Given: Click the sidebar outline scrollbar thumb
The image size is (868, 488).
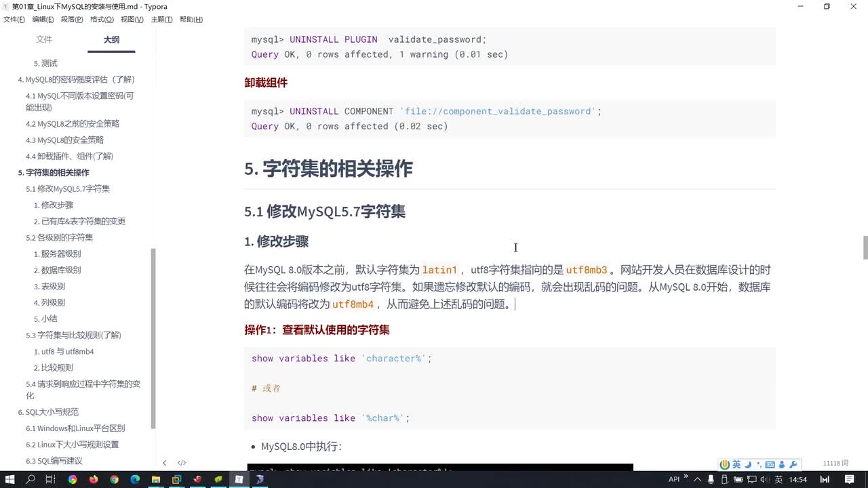Looking at the screenshot, I should tap(153, 338).
